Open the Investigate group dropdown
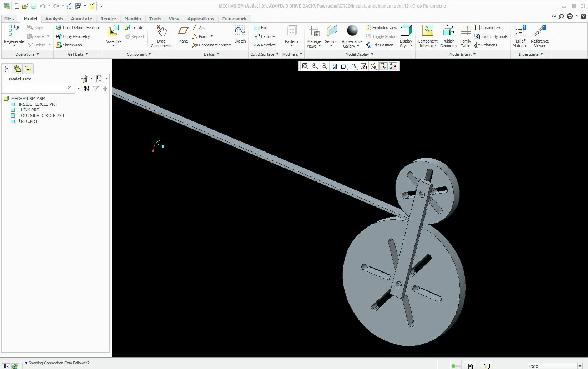 click(531, 54)
